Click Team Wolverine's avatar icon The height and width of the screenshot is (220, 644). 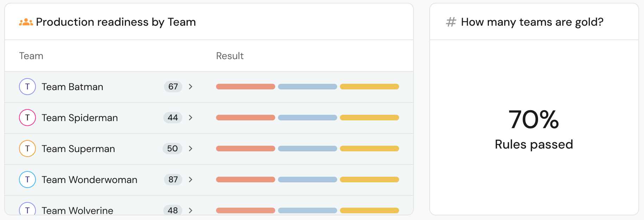click(x=27, y=210)
